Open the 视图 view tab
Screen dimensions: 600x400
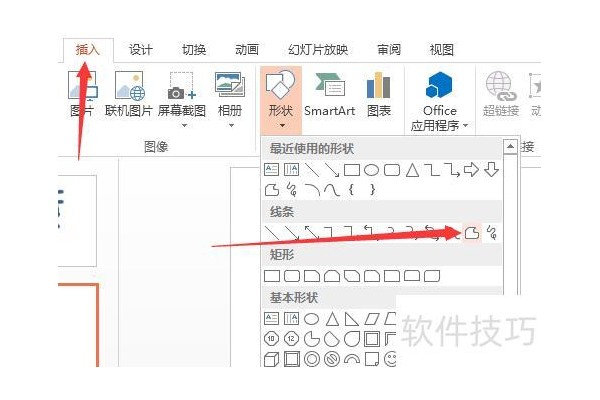pos(442,50)
